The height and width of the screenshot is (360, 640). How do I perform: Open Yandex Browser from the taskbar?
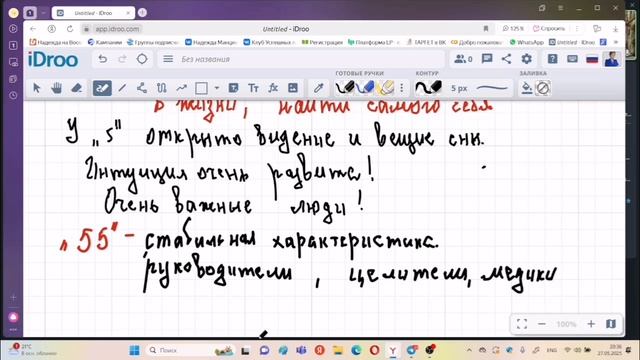click(393, 350)
